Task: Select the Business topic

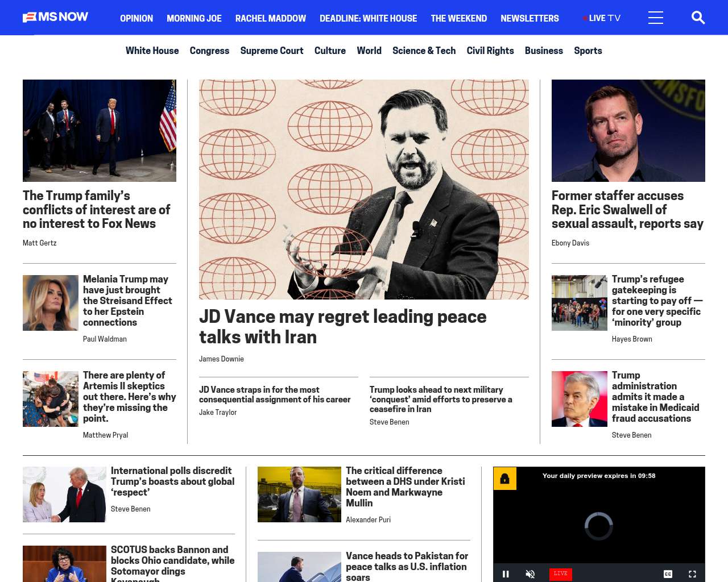Action: coord(544,51)
